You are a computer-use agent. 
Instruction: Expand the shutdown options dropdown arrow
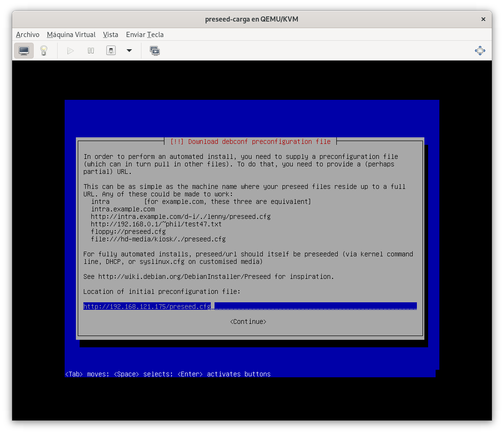pos(129,51)
